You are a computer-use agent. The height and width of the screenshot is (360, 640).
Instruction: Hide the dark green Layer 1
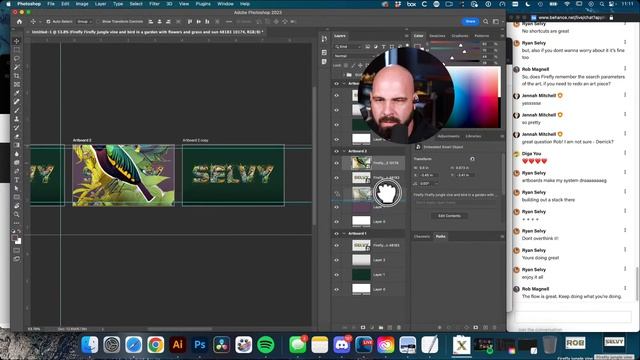(x=337, y=275)
